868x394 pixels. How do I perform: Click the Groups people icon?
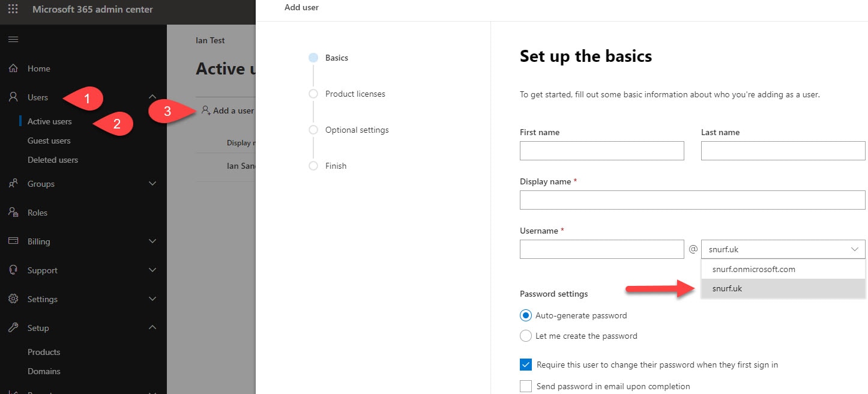[x=13, y=184]
